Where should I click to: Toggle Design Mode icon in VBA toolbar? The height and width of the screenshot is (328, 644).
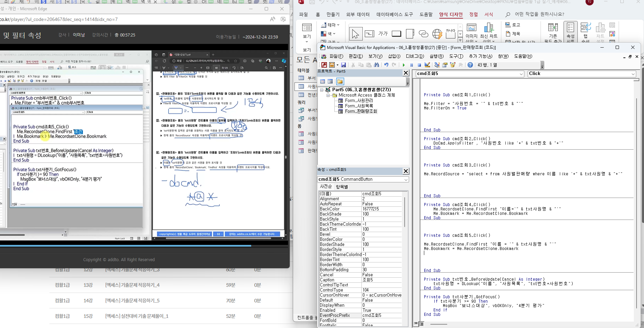tap(427, 65)
